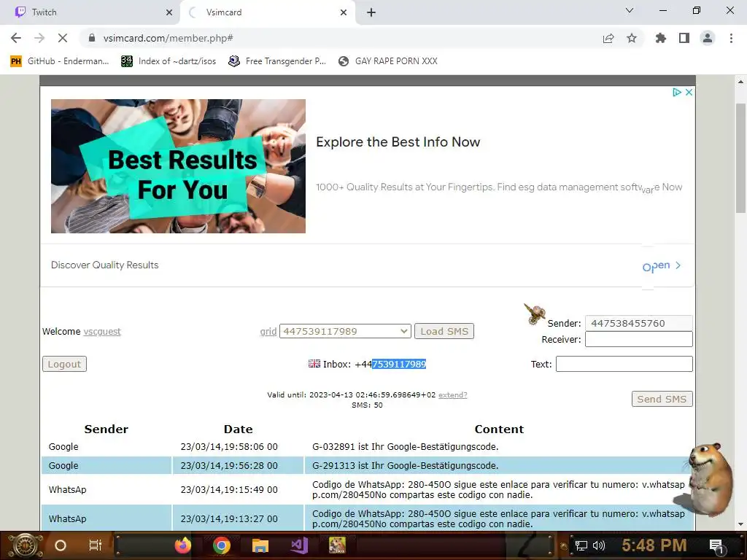Click the G-291313 Google code message
Viewport: 747px width, 560px height.
coord(405,466)
